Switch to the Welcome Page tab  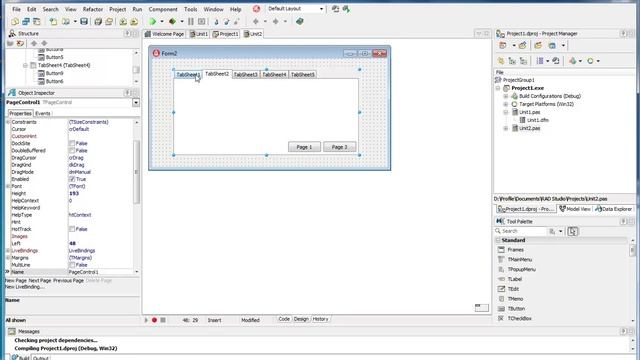164,34
